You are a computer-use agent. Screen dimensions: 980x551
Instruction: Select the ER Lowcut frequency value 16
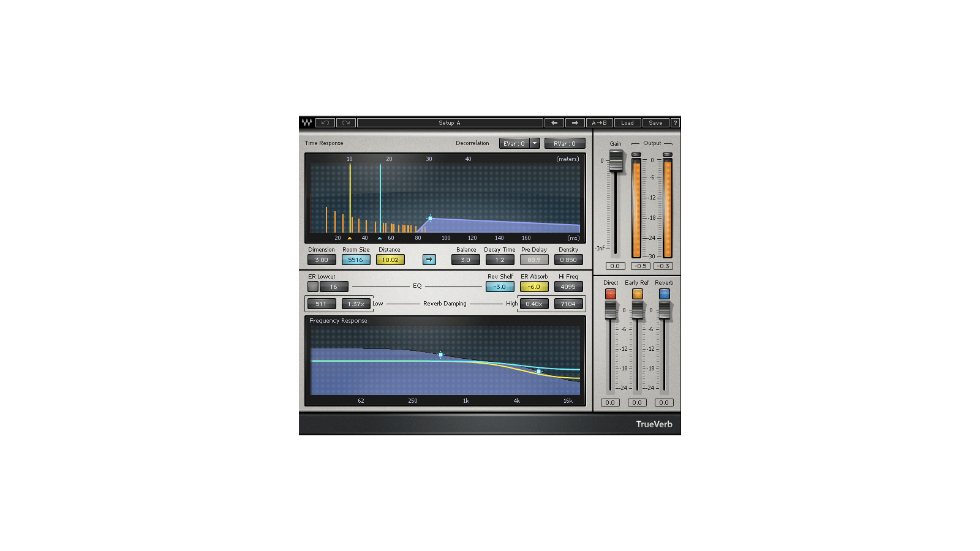pos(334,287)
